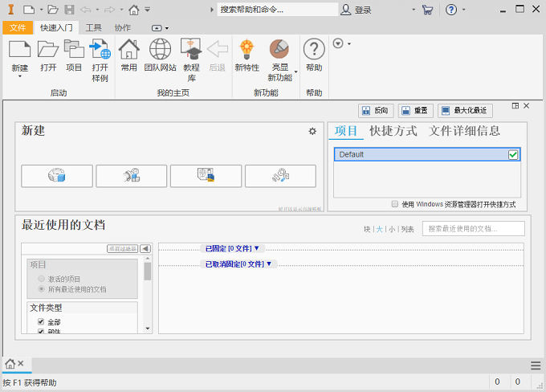Click the 新建 ribbon icon
Screen dimensions: 546x392
tap(20, 49)
